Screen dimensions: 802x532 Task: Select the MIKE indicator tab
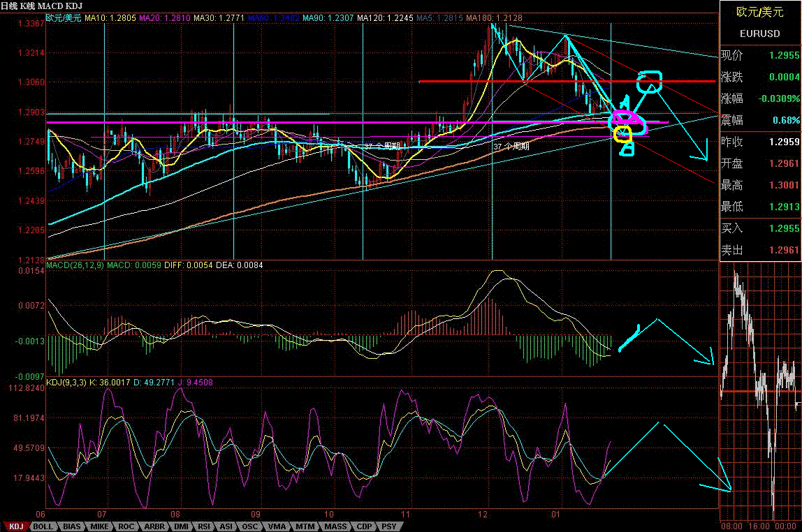pyautogui.click(x=99, y=526)
